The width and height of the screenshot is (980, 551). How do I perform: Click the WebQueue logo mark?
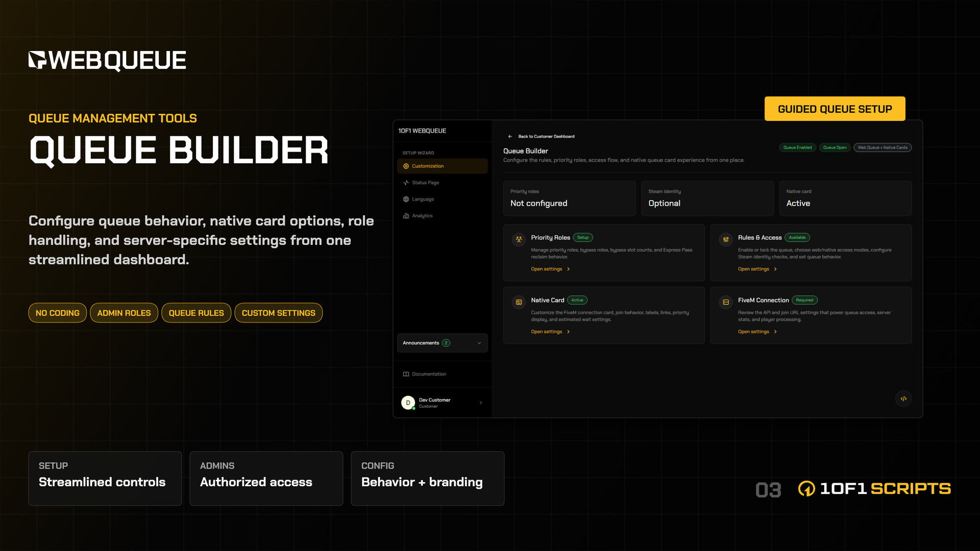pyautogui.click(x=37, y=60)
